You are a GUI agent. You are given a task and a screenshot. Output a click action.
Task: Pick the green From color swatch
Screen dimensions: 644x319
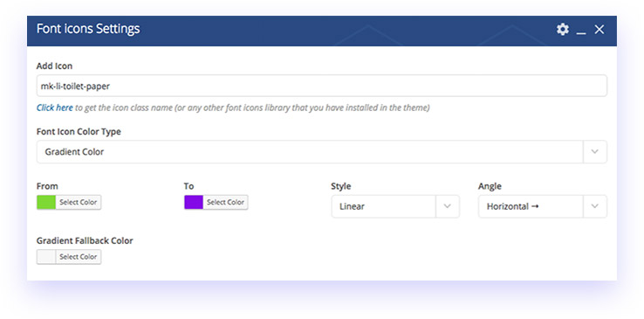coord(46,202)
